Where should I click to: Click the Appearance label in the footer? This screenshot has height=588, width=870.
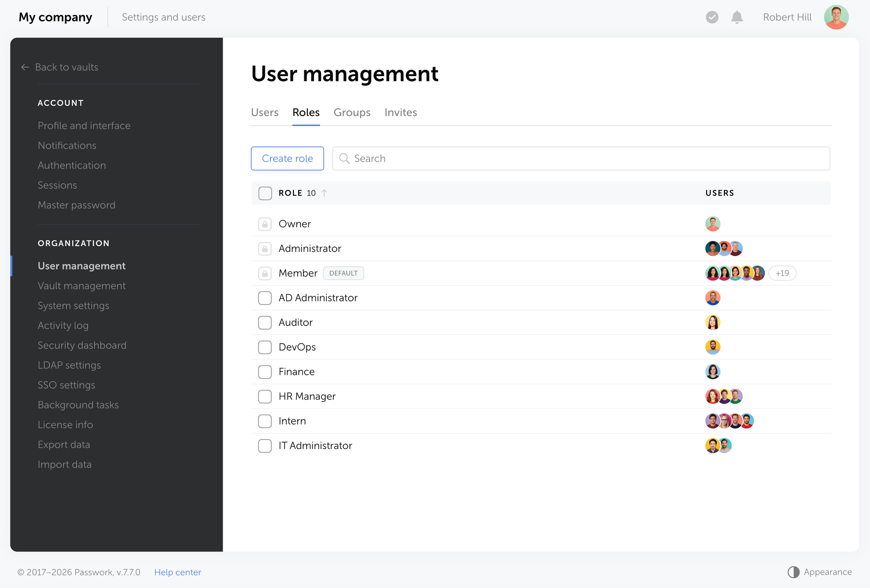[828, 572]
